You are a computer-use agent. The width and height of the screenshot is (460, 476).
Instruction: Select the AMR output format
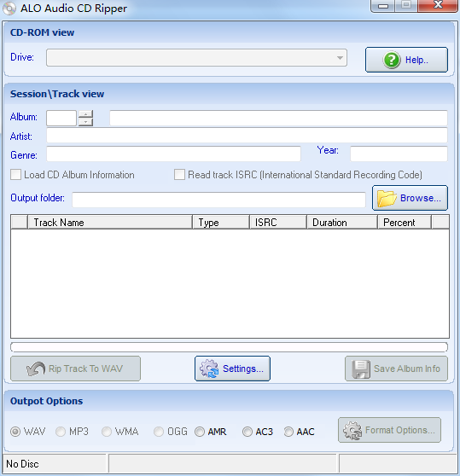point(200,432)
